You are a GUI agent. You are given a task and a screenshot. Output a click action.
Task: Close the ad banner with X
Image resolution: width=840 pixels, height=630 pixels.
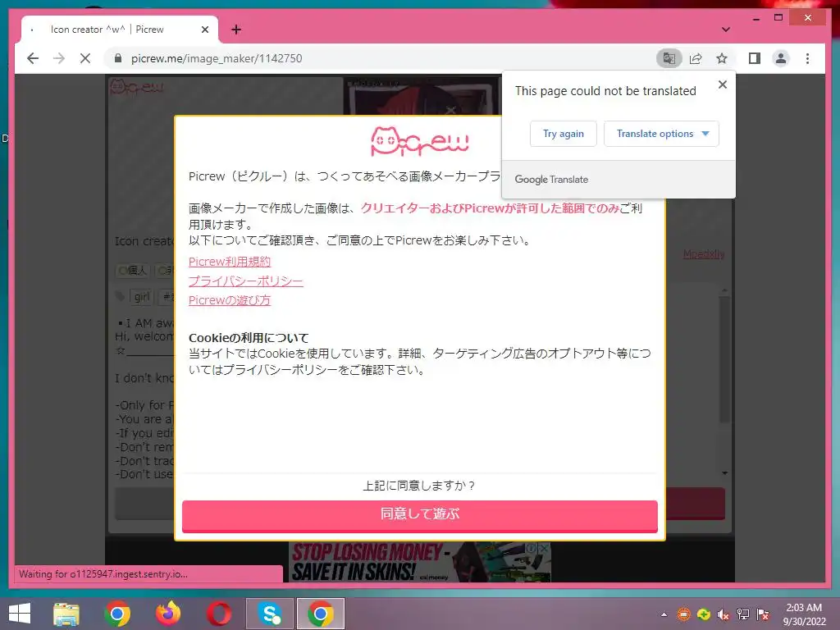click(544, 548)
